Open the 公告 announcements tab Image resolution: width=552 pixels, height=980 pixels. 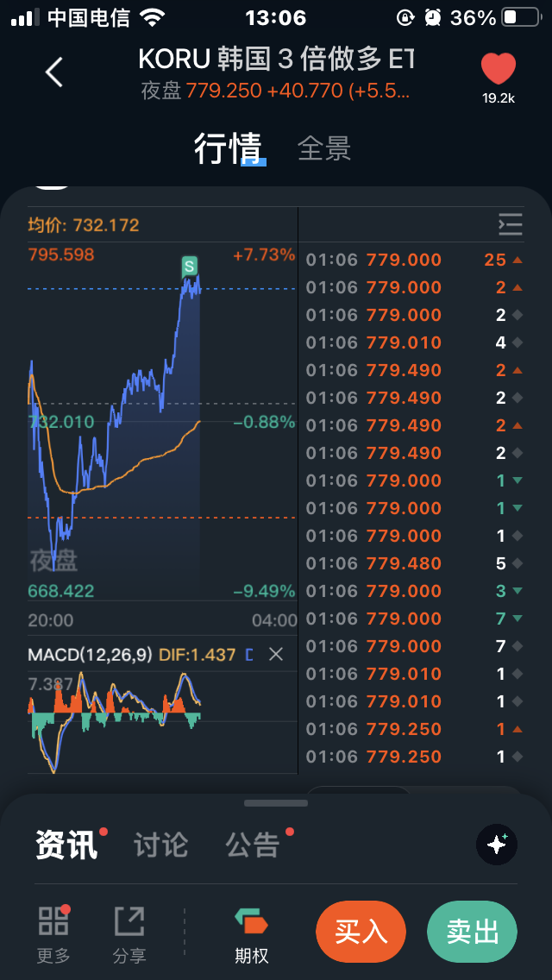coord(253,845)
